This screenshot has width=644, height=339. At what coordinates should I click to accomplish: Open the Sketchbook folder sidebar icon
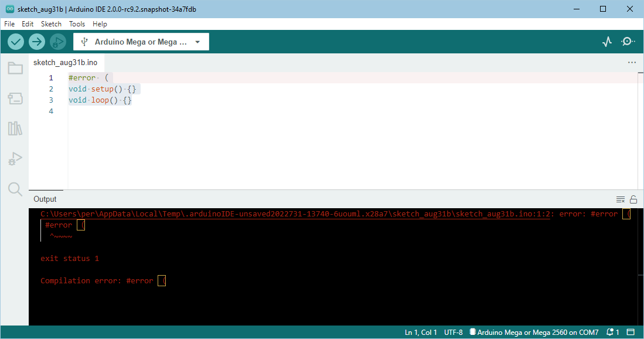point(15,68)
